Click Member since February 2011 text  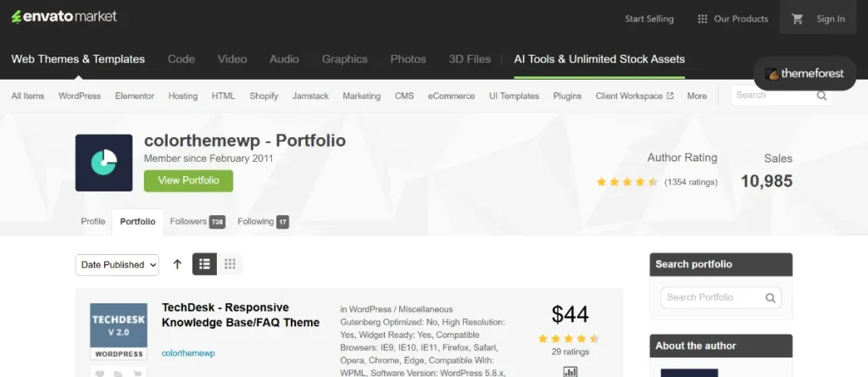[x=209, y=158]
